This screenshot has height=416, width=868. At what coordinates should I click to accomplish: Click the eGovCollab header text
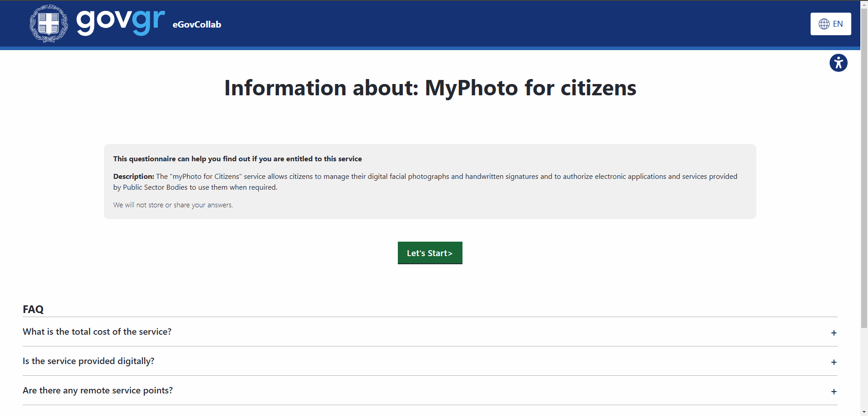[x=197, y=24]
